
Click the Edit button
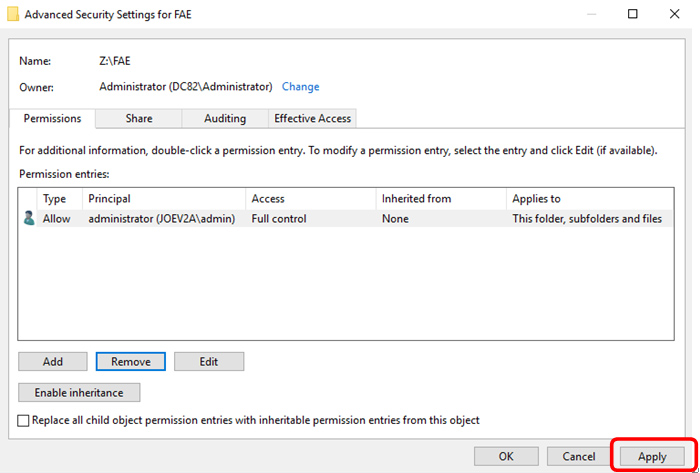click(209, 361)
